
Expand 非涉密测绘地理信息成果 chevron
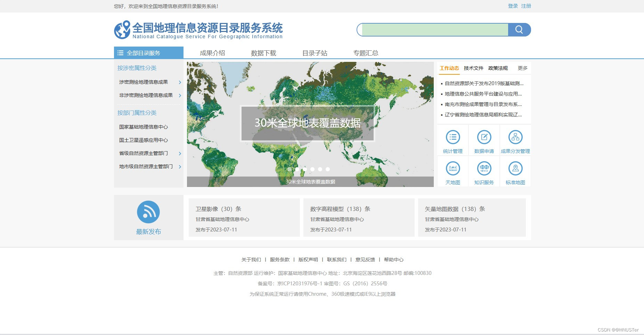click(180, 96)
